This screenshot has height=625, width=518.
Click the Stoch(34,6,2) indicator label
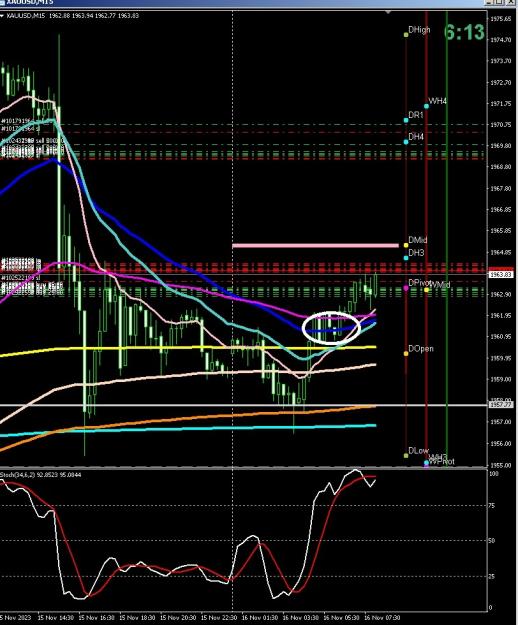(41, 475)
